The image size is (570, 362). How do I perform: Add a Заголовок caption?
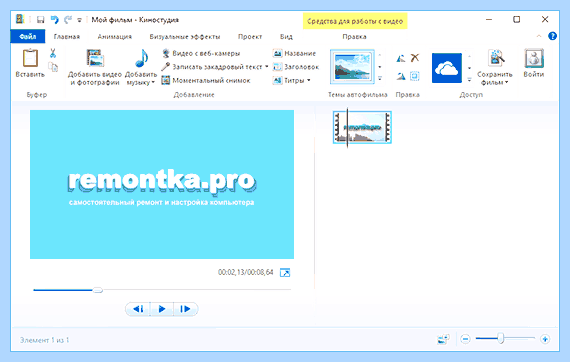296,67
